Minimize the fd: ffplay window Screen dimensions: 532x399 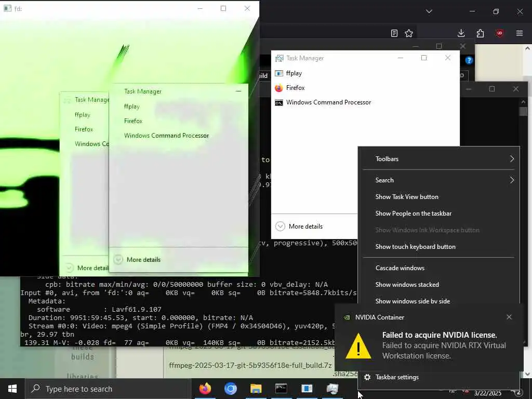coord(200,8)
